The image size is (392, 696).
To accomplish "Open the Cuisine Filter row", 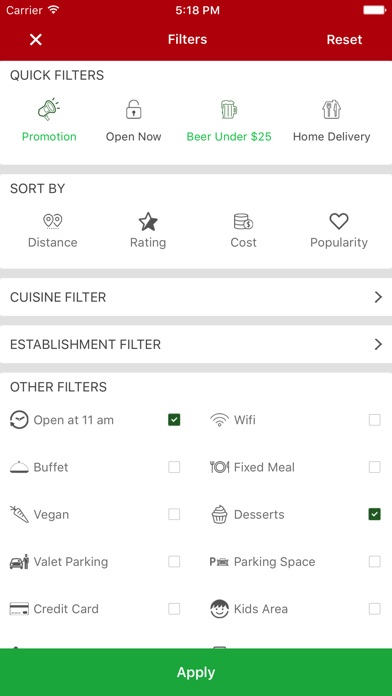I will tap(196, 297).
